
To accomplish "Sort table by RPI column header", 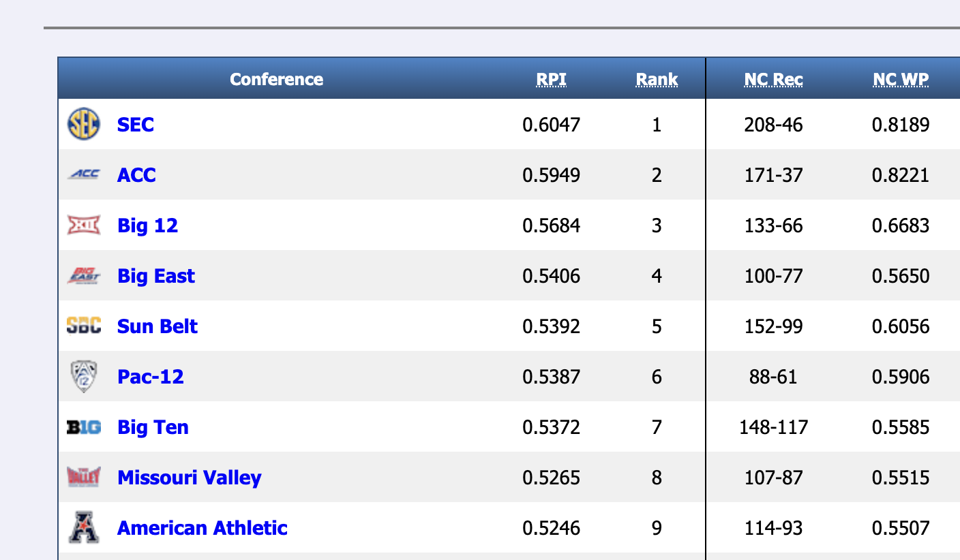I will [551, 80].
